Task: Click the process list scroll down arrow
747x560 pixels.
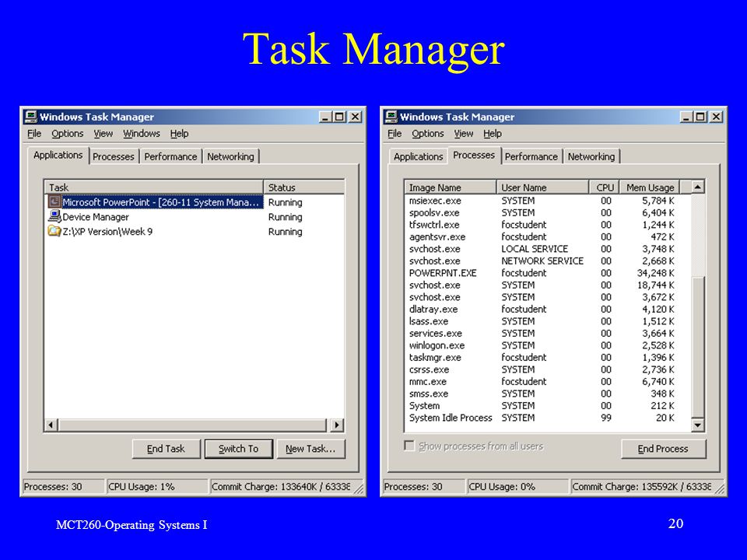Action: (x=697, y=425)
